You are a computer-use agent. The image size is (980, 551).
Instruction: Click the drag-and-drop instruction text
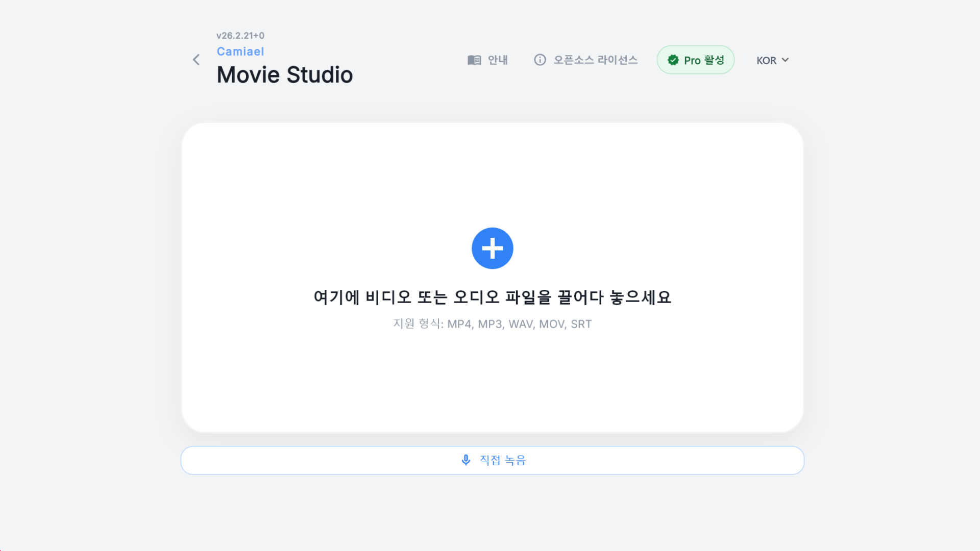click(492, 297)
